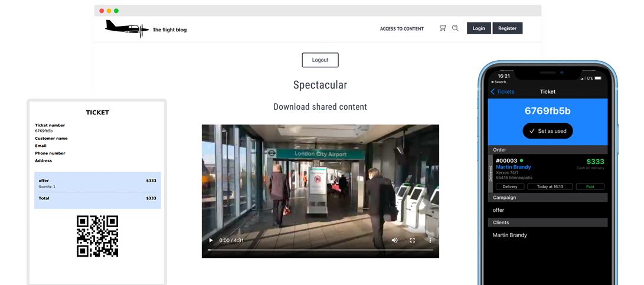Click the Register button
The image size is (644, 285).
coord(507,28)
